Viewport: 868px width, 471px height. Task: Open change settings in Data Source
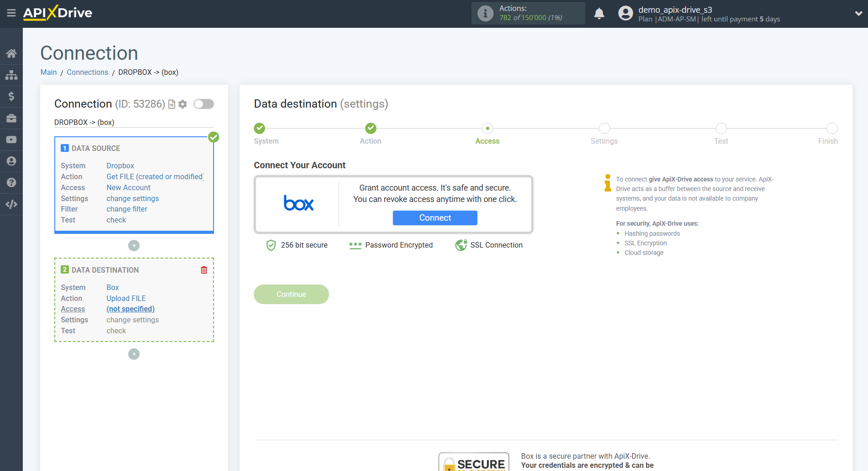point(132,198)
